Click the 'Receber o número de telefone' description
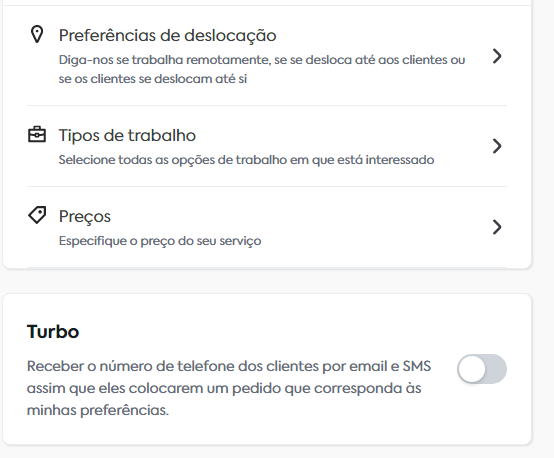 pyautogui.click(x=229, y=388)
